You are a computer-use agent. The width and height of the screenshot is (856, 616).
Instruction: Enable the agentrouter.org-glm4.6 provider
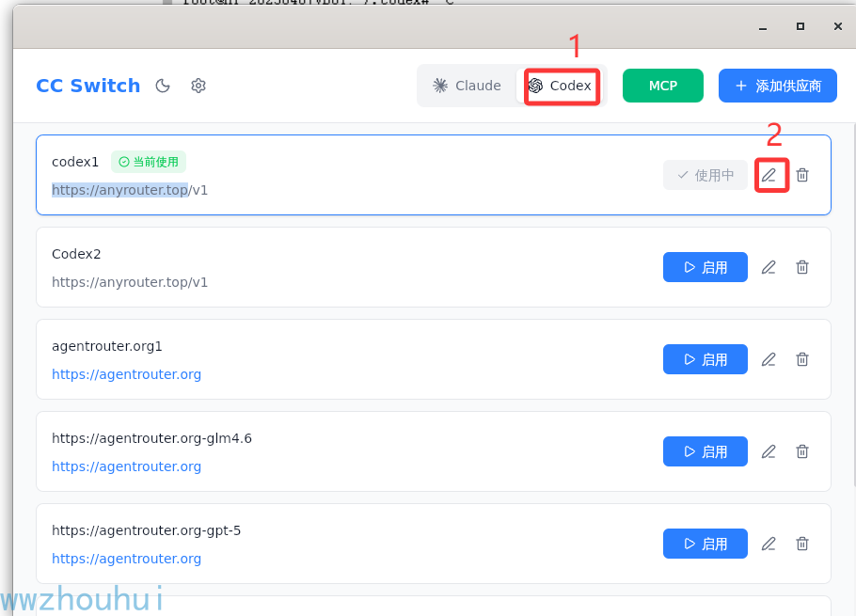pos(705,451)
